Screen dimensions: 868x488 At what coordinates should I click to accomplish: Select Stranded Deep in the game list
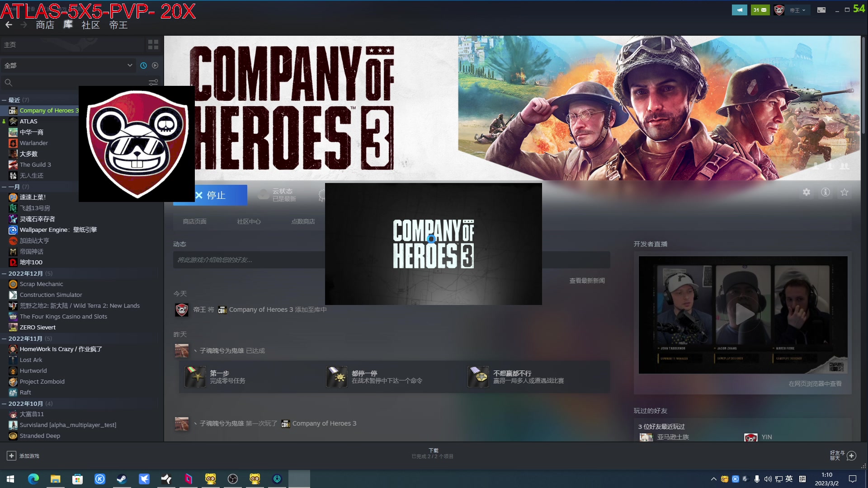coord(40,436)
